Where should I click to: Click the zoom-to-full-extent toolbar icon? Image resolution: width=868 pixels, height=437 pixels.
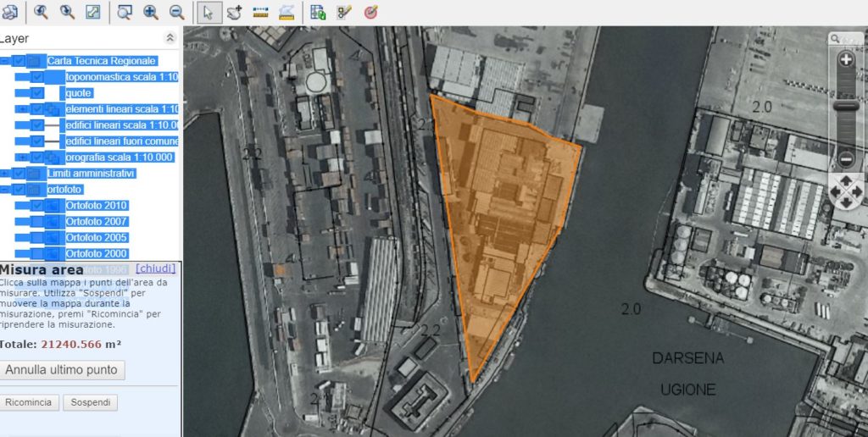pos(93,12)
